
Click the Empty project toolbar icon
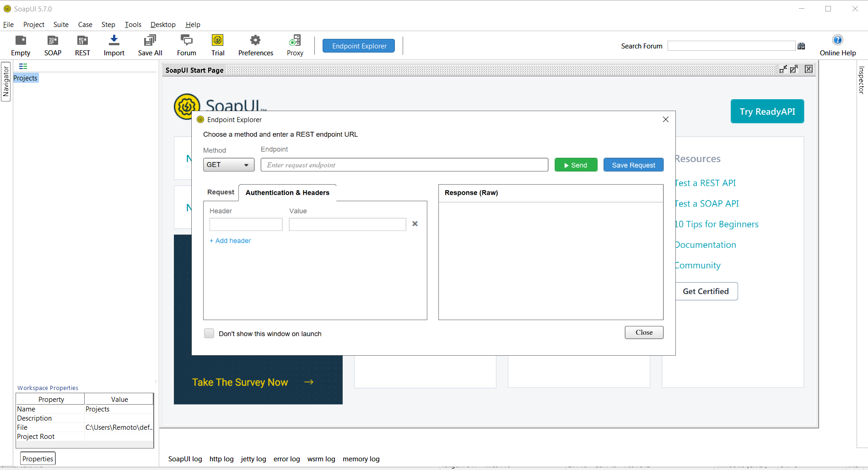pyautogui.click(x=21, y=41)
